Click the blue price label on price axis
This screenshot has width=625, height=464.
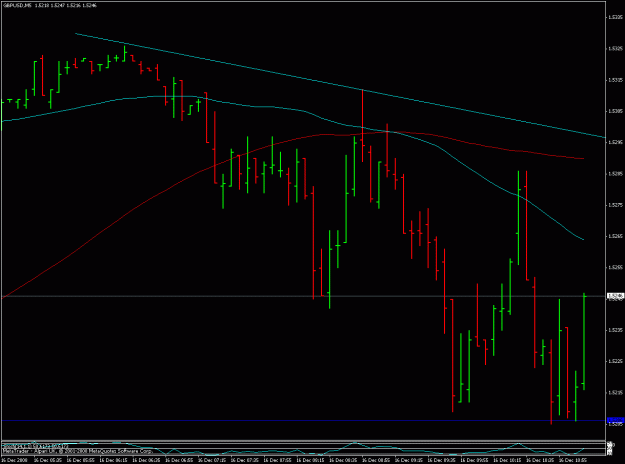tap(615, 420)
